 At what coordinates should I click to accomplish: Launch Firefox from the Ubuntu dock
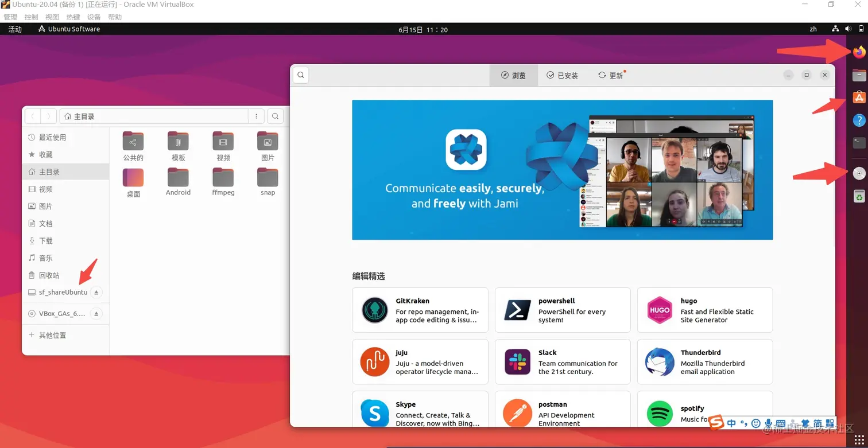(x=859, y=52)
